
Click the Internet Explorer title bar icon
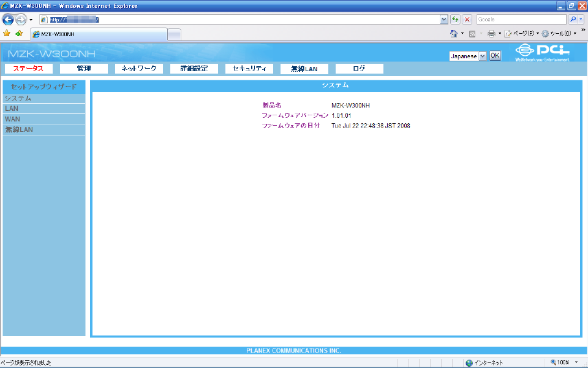coord(5,6)
